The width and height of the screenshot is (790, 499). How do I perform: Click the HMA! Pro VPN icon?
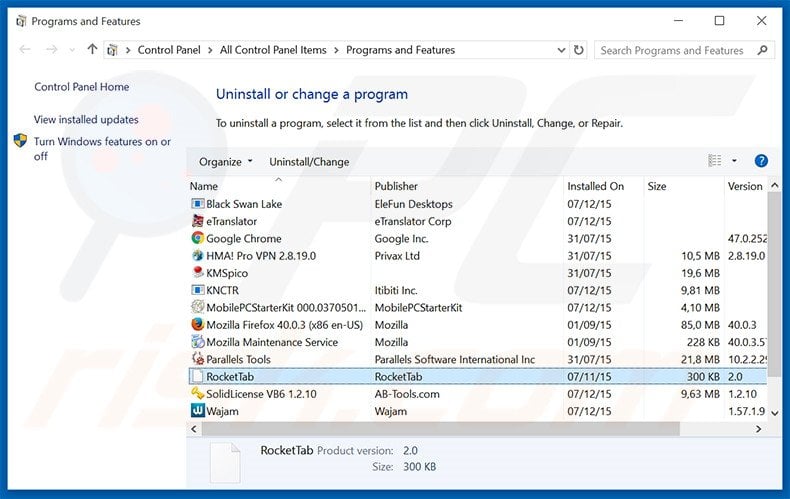(198, 256)
